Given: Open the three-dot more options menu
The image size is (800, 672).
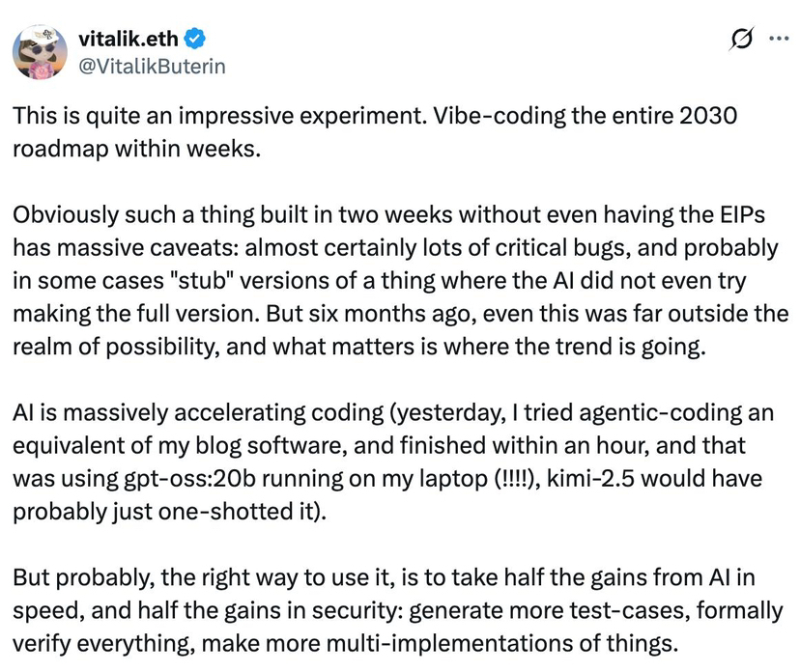Looking at the screenshot, I should coord(779,39).
